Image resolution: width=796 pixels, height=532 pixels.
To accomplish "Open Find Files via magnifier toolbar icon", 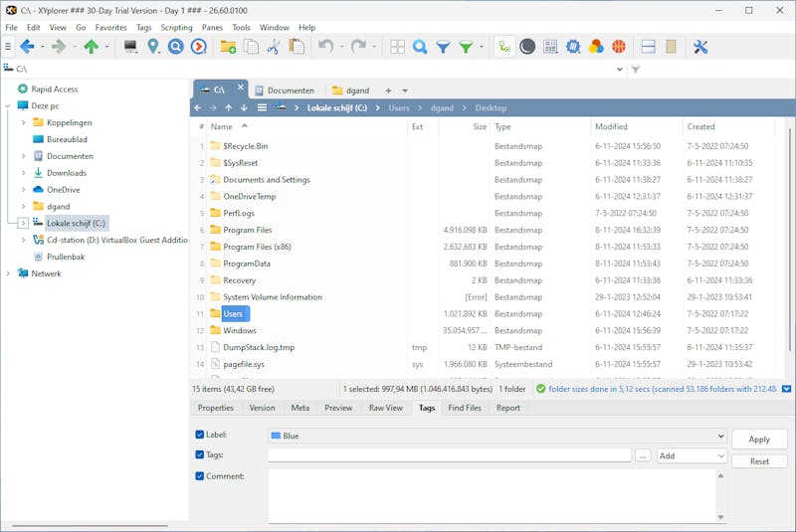I will 420,47.
